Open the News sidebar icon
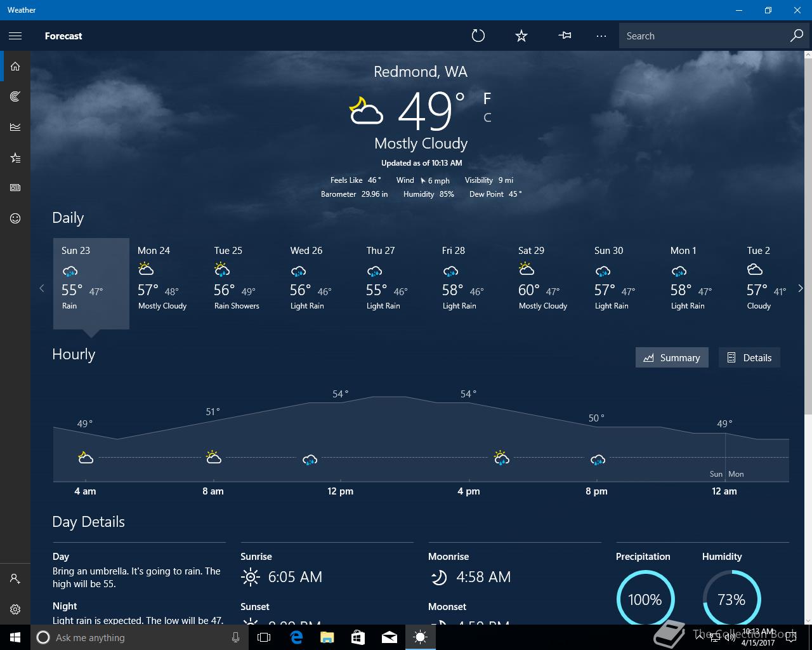This screenshot has width=812, height=650. tap(15, 188)
